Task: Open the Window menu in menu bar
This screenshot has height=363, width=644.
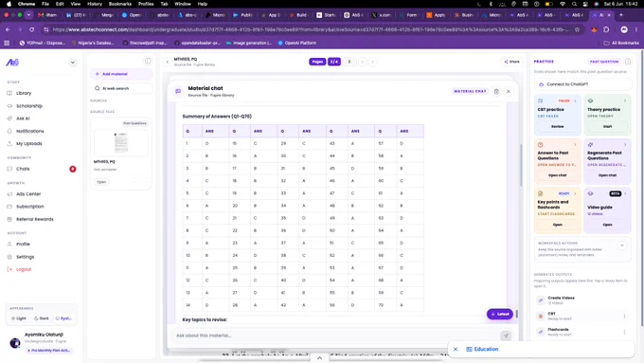Action: (x=183, y=4)
